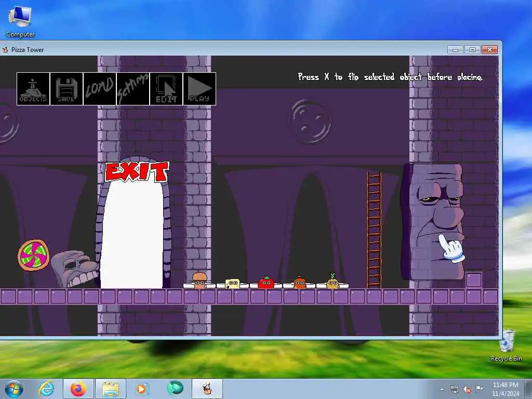This screenshot has height=399, width=532.
Task: Click the single purple block above floor
Action: tap(474, 280)
